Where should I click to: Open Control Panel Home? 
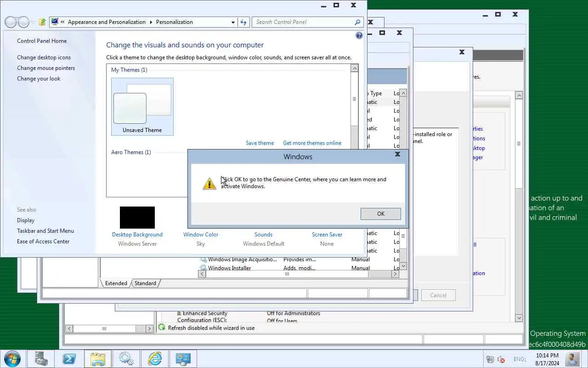click(x=42, y=41)
